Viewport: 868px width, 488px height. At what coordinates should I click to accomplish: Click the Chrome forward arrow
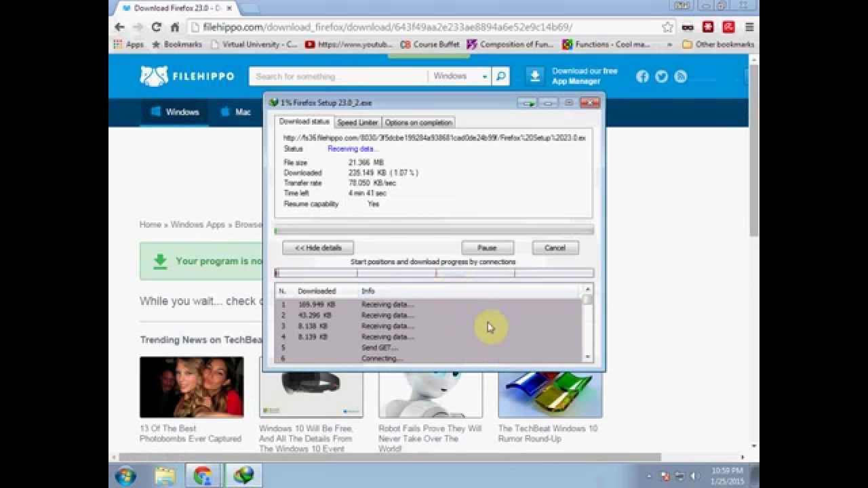(x=138, y=27)
